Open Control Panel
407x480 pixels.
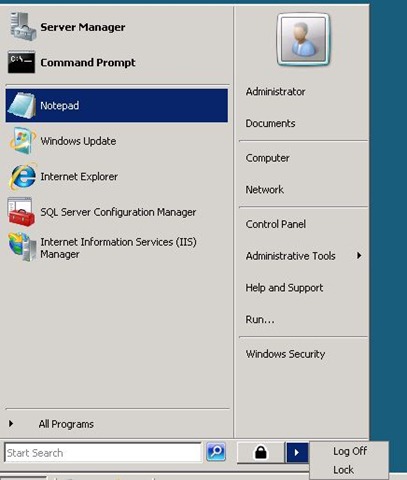click(x=275, y=224)
